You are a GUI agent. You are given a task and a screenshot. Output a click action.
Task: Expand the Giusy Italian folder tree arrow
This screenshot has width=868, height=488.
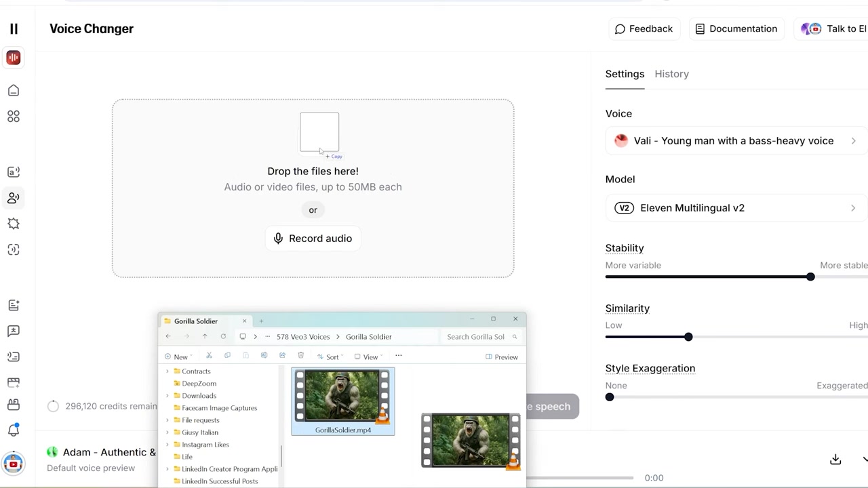(x=167, y=432)
